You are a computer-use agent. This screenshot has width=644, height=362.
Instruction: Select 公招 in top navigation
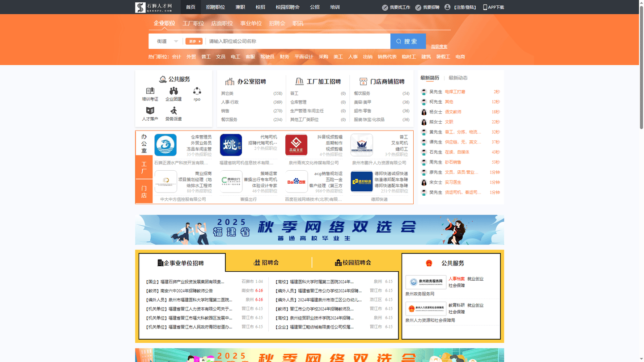(315, 7)
